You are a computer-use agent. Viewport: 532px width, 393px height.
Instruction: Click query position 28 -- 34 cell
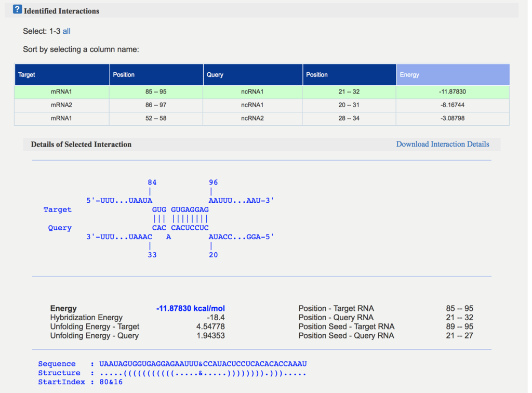pos(349,119)
